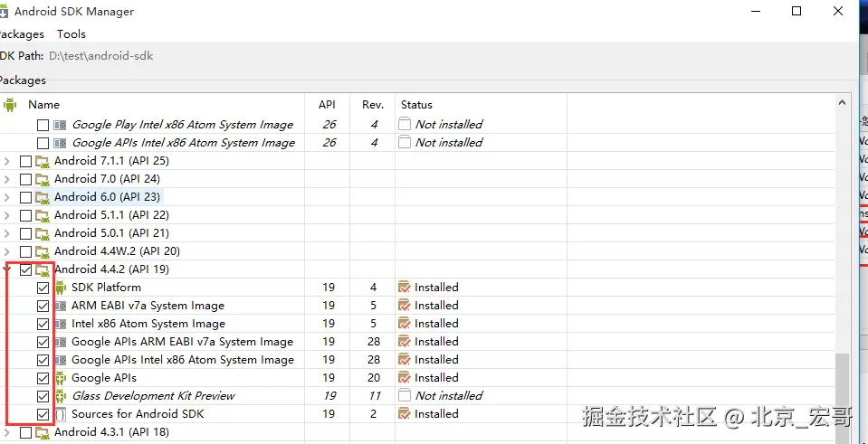This screenshot has width=868, height=444.
Task: Click the Google APIs package icon
Action: pyautogui.click(x=61, y=378)
